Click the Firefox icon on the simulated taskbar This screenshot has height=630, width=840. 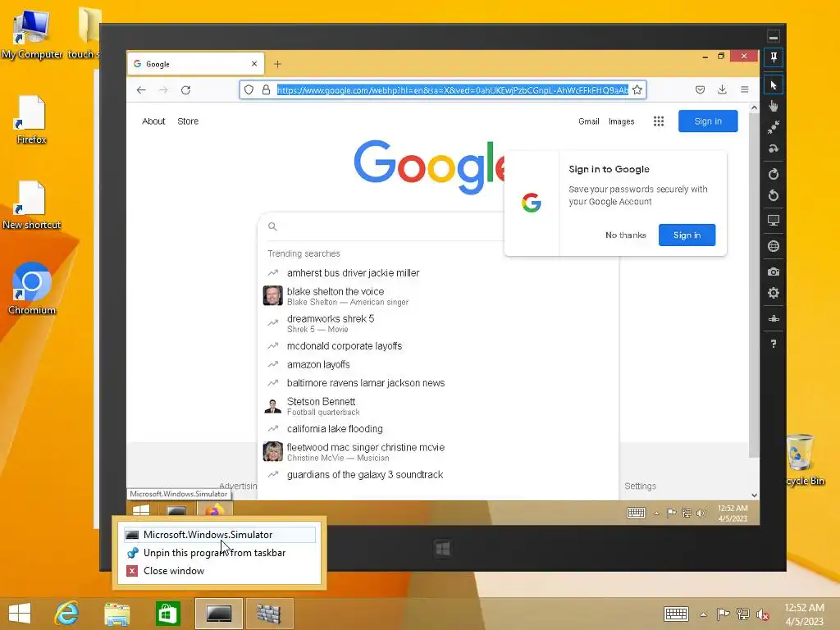(214, 510)
